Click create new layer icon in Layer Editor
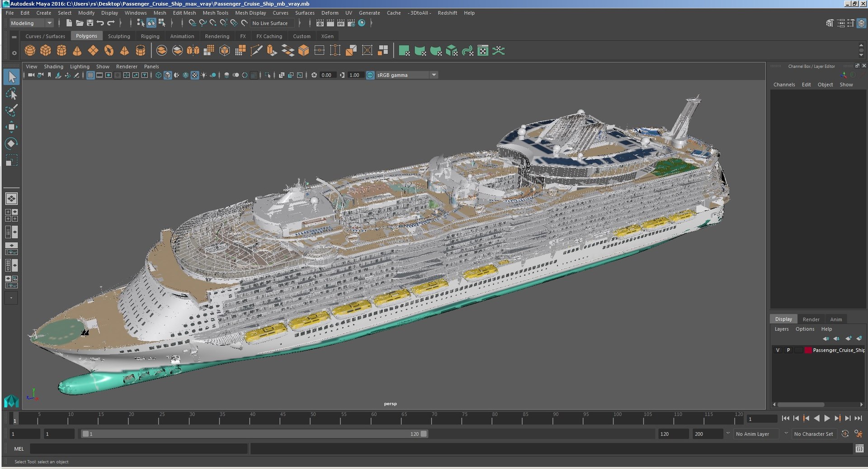Viewport: 868px width, 469px height. click(x=849, y=338)
